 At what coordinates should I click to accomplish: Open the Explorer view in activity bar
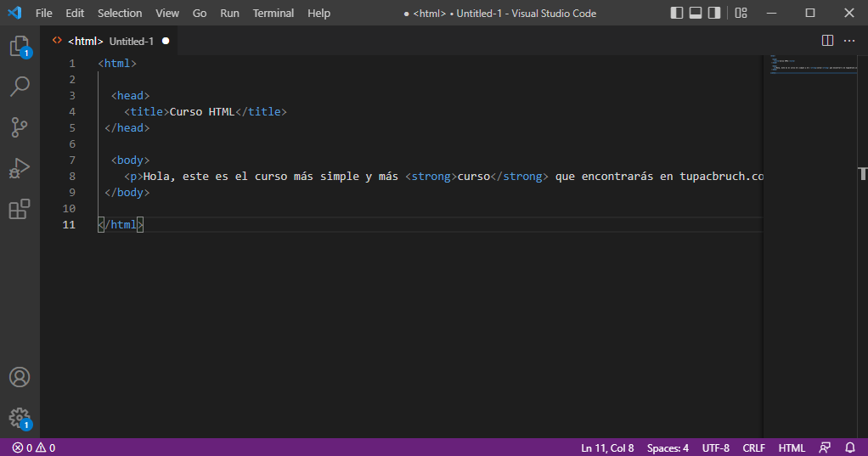pyautogui.click(x=20, y=46)
